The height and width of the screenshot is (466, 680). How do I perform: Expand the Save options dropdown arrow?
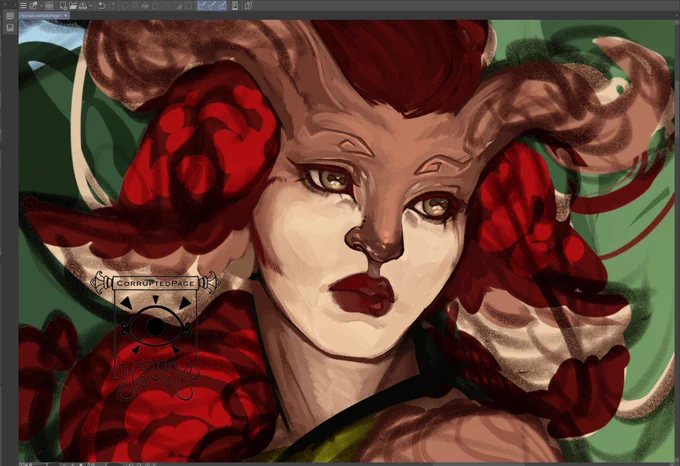pos(90,6)
